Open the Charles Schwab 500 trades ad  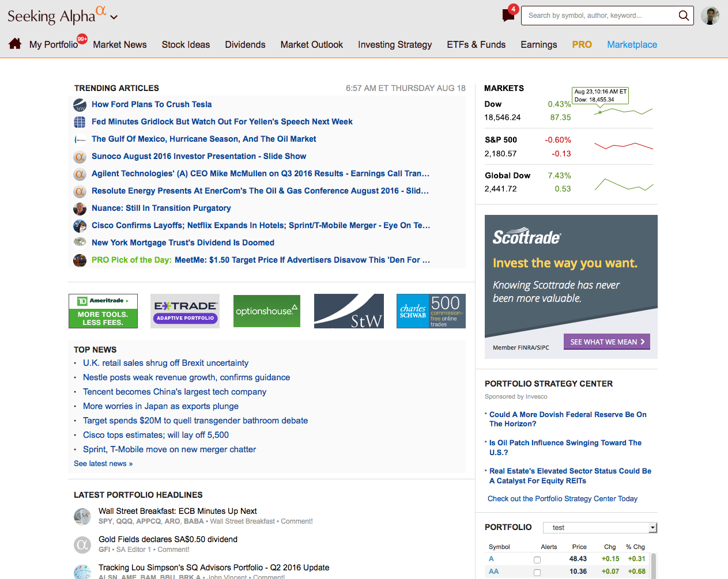click(431, 311)
